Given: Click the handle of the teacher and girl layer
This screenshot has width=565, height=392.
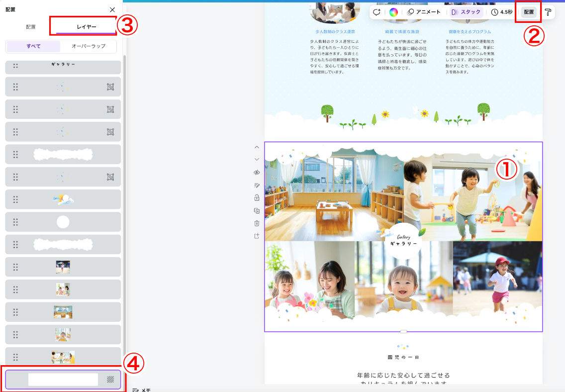Looking at the screenshot, I should pyautogui.click(x=15, y=290).
